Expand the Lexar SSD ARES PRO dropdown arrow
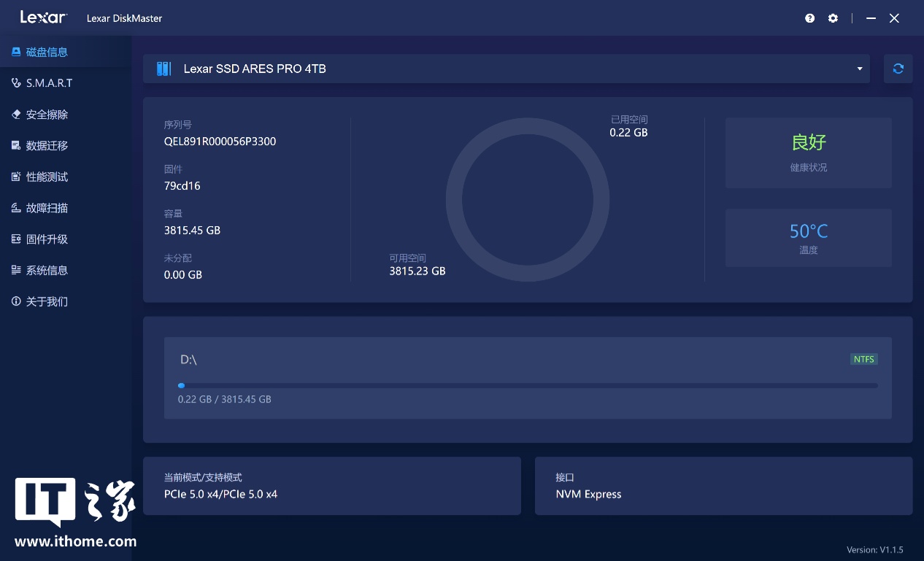 [x=859, y=69]
